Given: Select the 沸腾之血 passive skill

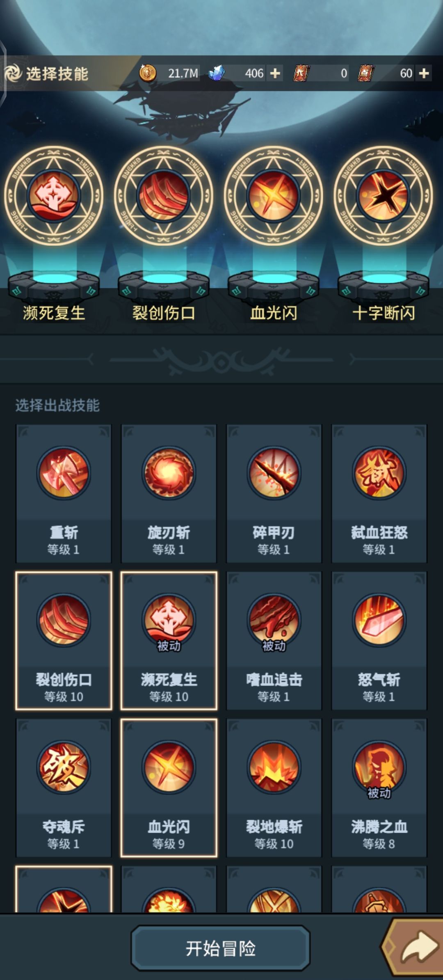Looking at the screenshot, I should pos(379,788).
